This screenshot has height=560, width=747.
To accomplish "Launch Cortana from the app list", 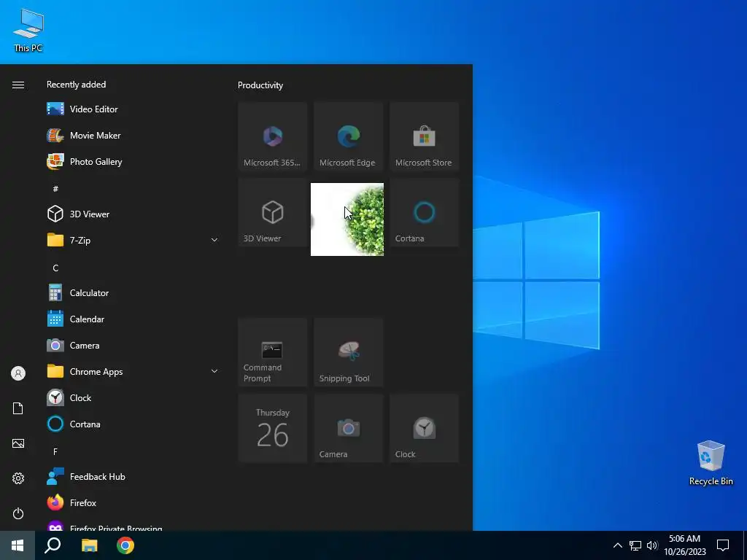I will [133, 424].
